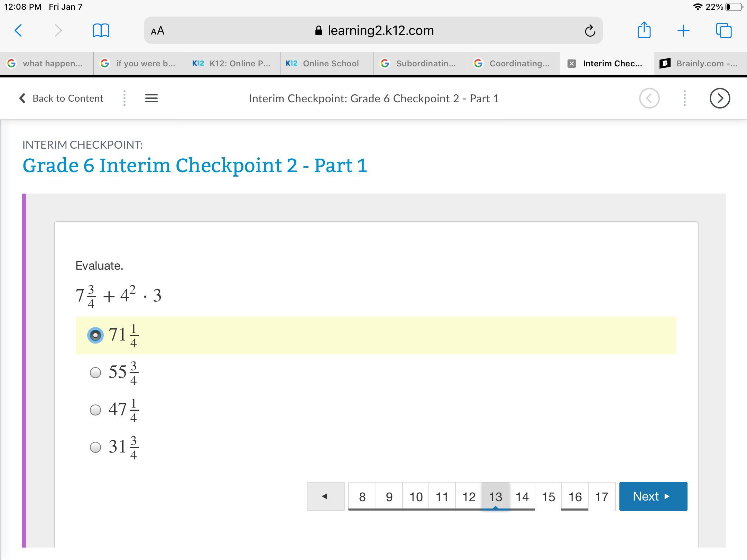
Task: Open Safari bookmarks book icon
Action: click(x=101, y=31)
